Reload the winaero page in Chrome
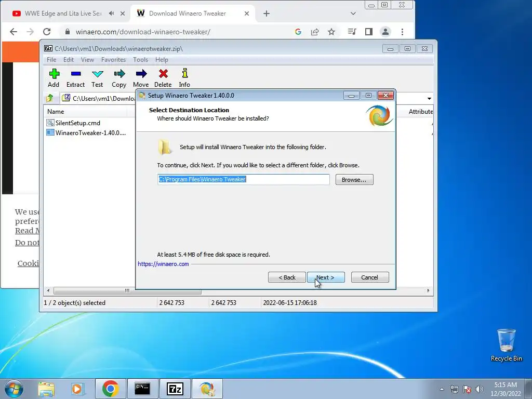This screenshot has width=532, height=399. [x=47, y=32]
